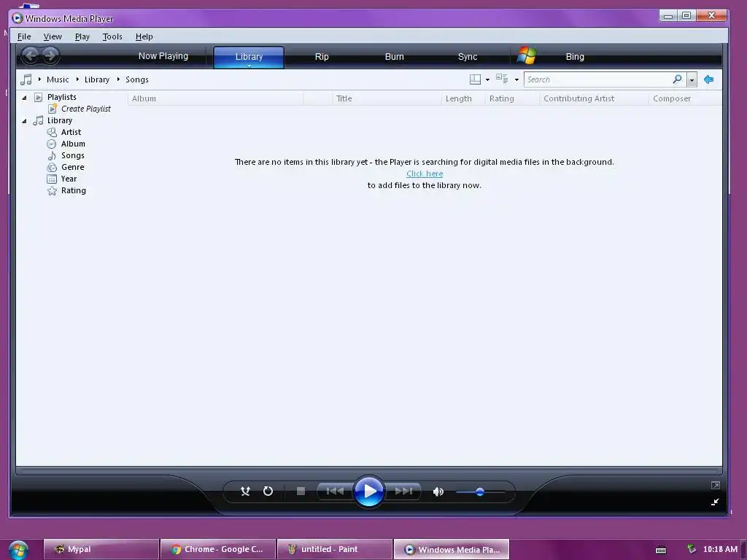Click the Library music icon in tree

38,120
